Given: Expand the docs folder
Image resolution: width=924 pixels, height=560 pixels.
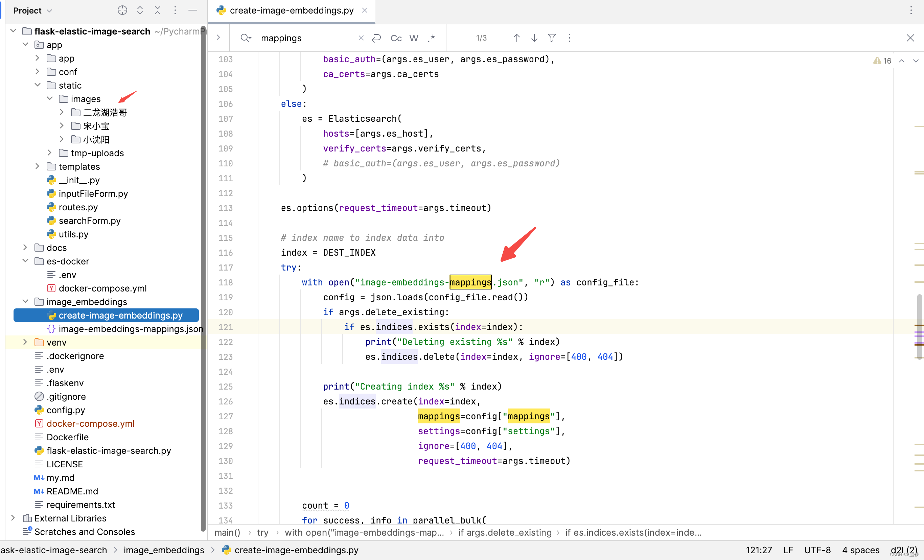Looking at the screenshot, I should tap(25, 248).
